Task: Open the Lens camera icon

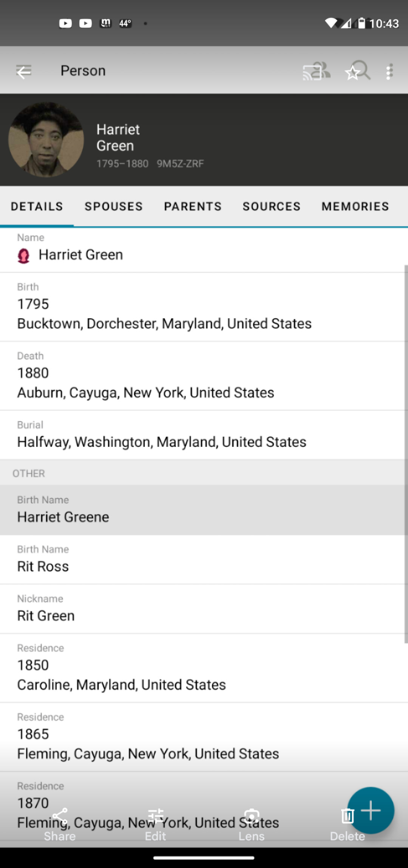Action: click(252, 816)
